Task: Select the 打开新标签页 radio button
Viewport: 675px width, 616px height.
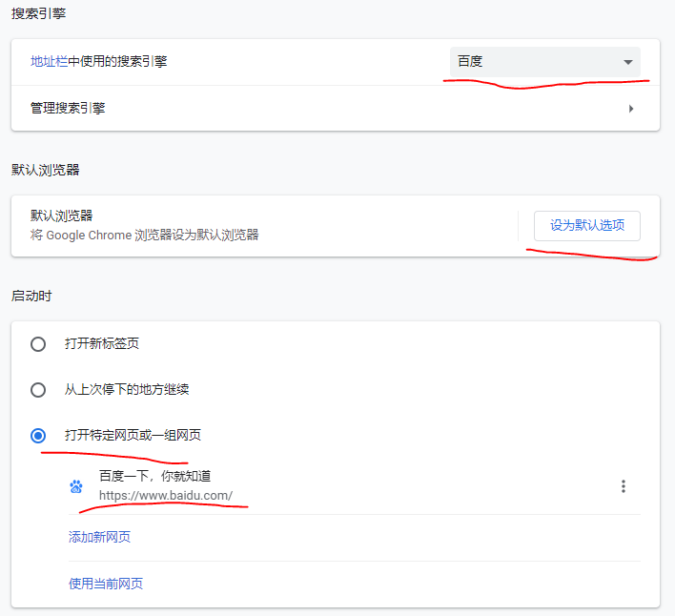Action: coord(38,344)
